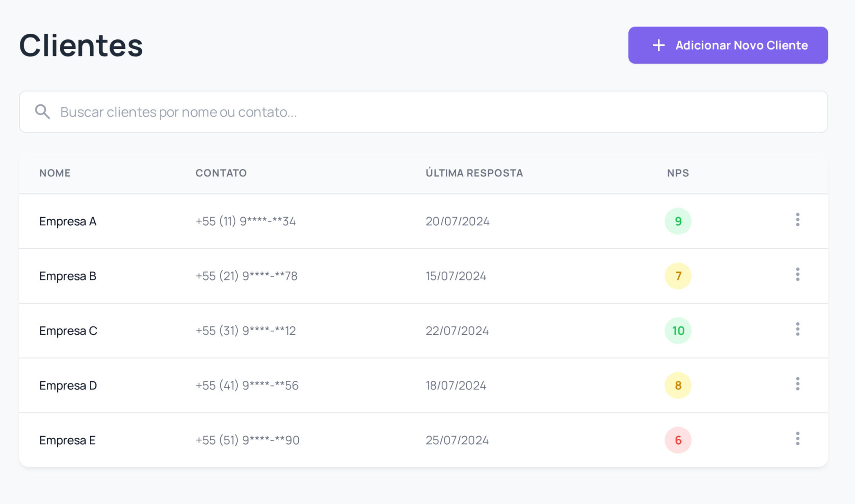This screenshot has width=855, height=504.
Task: Select the Empresa E client name
Action: coord(67,440)
